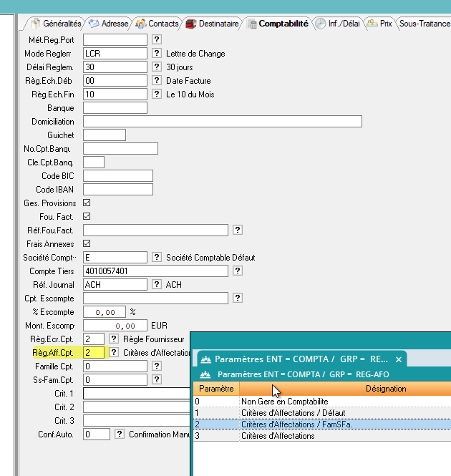This screenshot has width=451, height=476.
Task: Open the Destinataire tab
Action: (213, 24)
